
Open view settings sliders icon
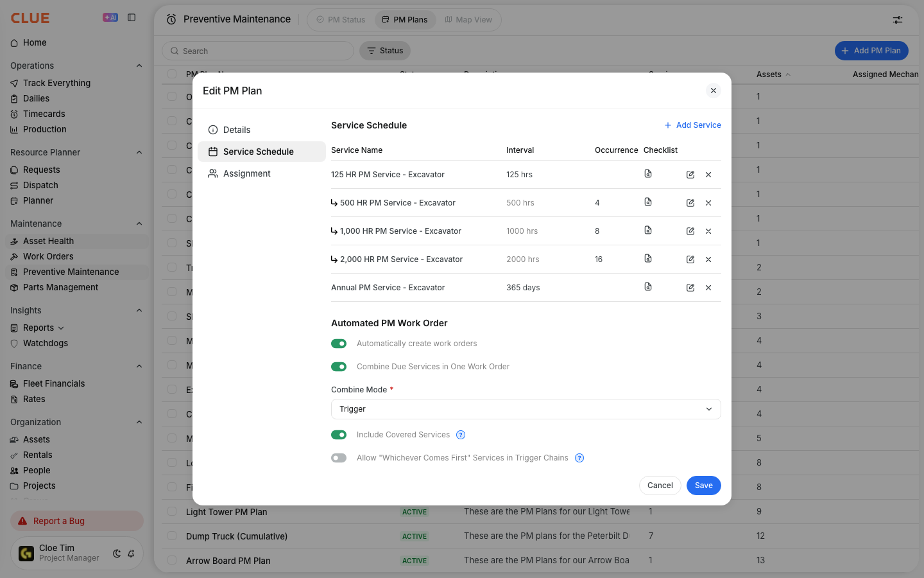click(898, 20)
